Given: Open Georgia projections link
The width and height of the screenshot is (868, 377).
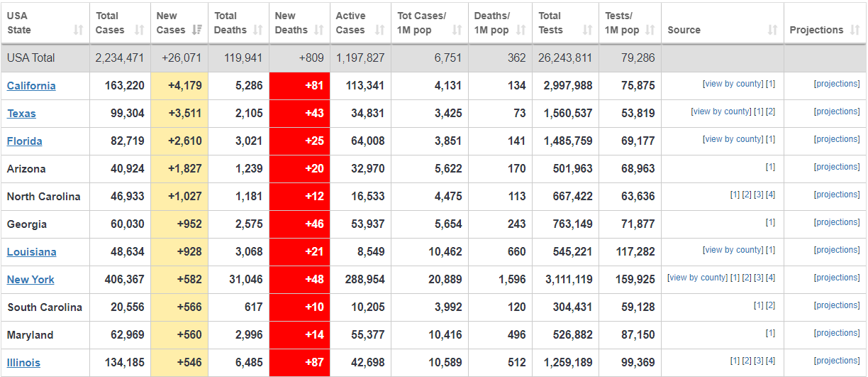Looking at the screenshot, I should pos(837,222).
